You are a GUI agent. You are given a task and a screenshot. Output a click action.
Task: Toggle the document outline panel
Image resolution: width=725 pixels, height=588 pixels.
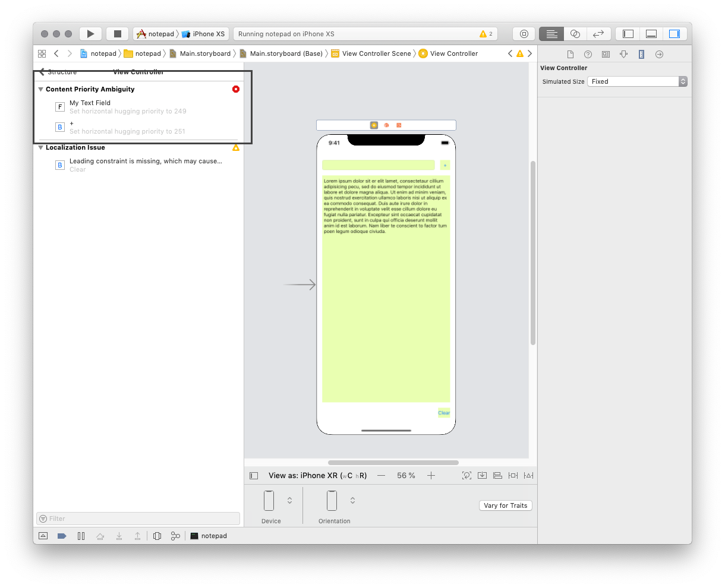click(254, 475)
